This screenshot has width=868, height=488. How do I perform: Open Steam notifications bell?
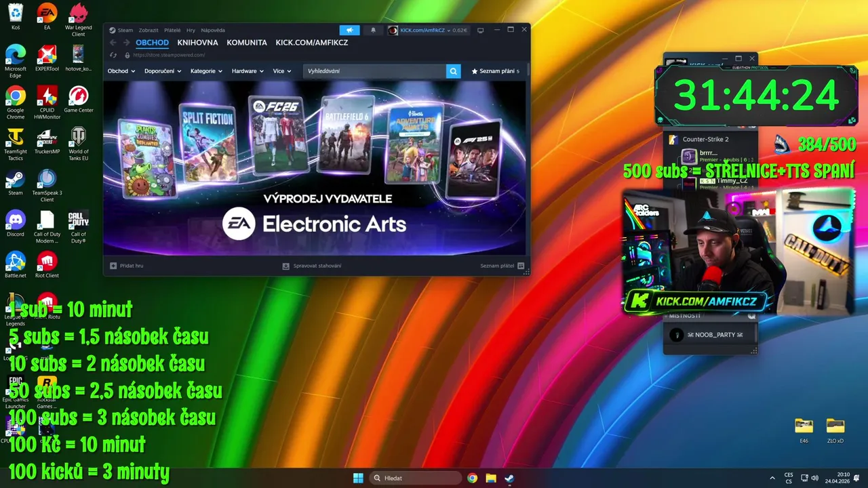click(373, 30)
